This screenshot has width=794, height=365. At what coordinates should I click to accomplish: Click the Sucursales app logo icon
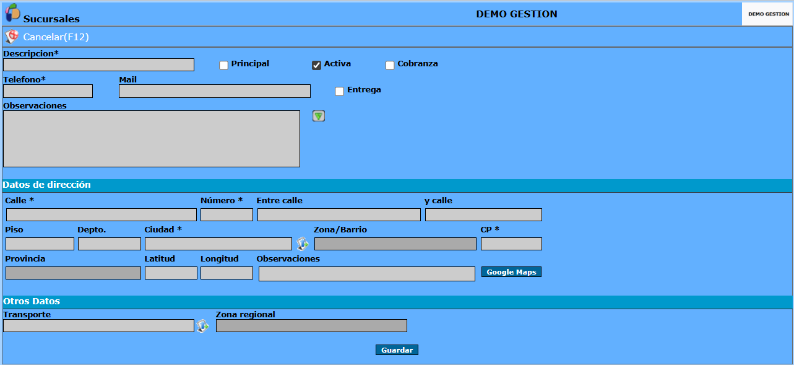12,12
